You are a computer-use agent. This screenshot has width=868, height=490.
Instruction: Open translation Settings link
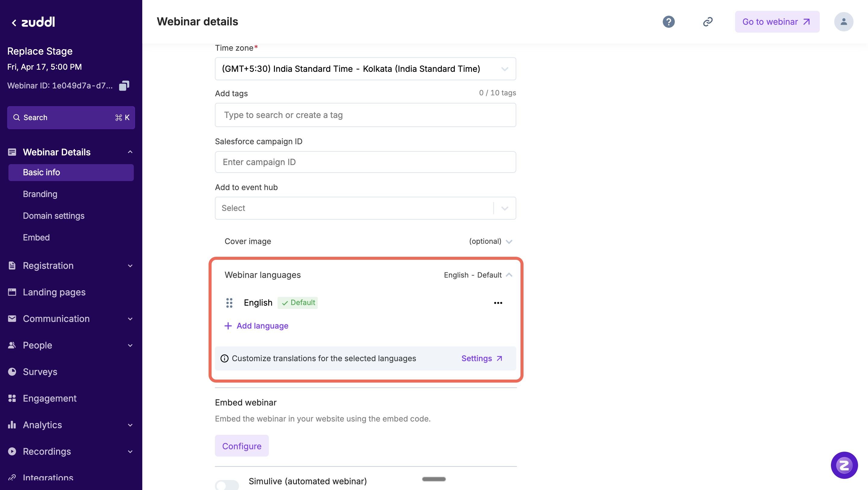[482, 358]
